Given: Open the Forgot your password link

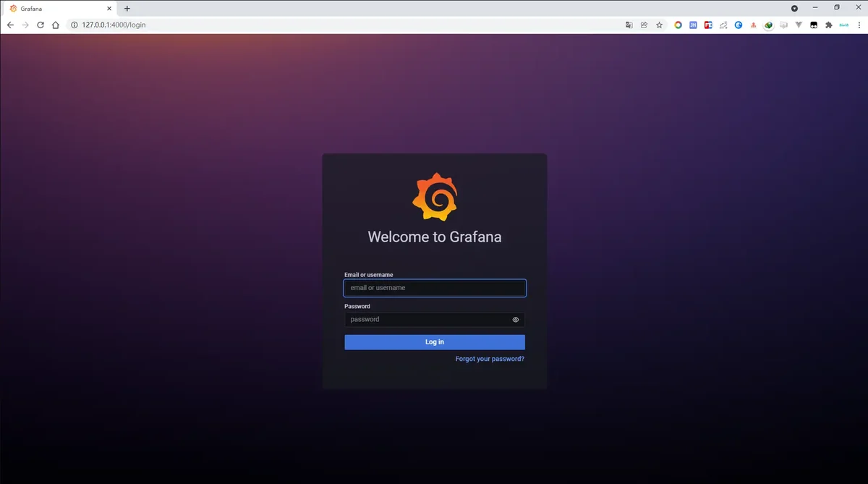Looking at the screenshot, I should [x=490, y=359].
